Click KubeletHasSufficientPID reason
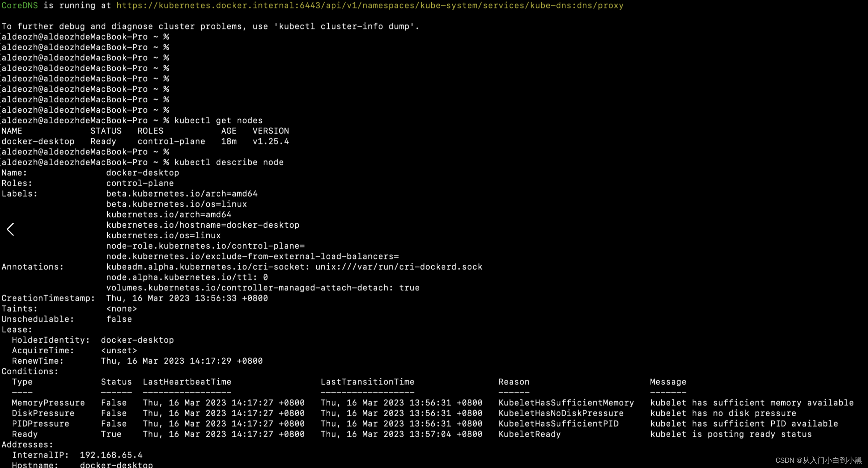 558,424
